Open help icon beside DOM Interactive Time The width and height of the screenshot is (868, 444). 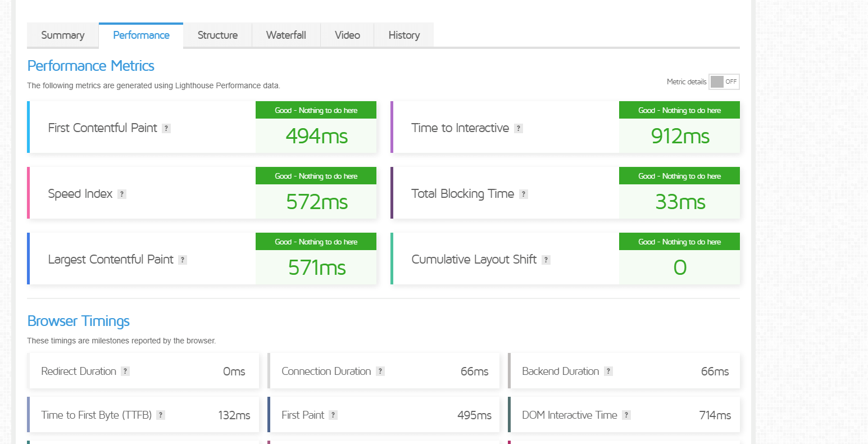(x=626, y=415)
